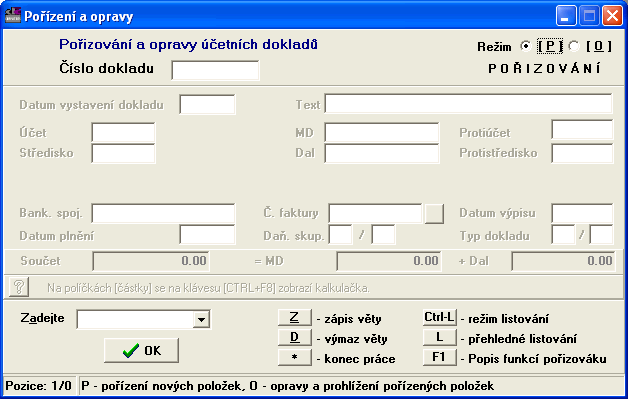Click the D button for výmaz věty

(294, 337)
